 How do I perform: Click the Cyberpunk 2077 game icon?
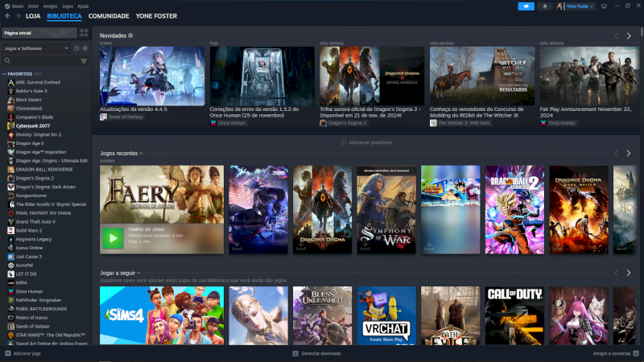tap(11, 126)
